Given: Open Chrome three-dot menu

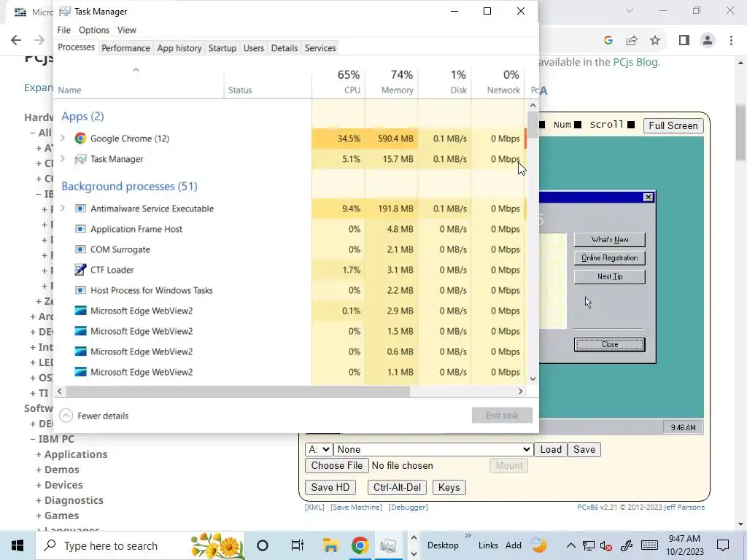Looking at the screenshot, I should (x=731, y=41).
